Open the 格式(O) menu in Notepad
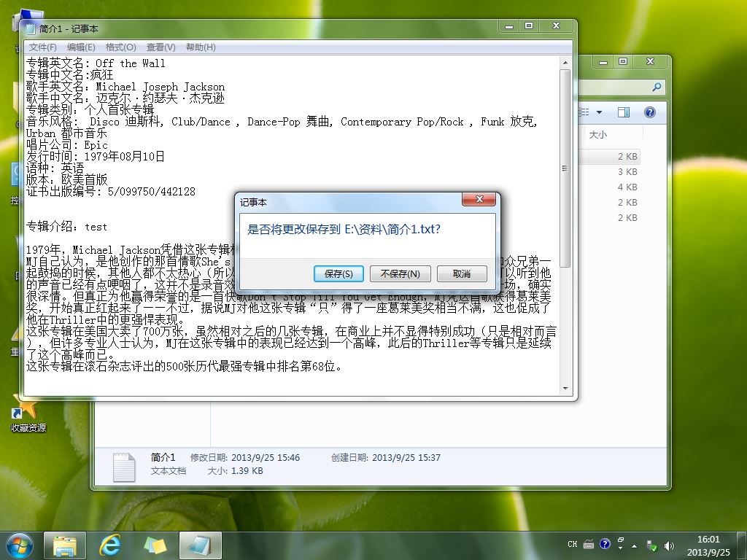The height and width of the screenshot is (560, 747). (x=120, y=47)
